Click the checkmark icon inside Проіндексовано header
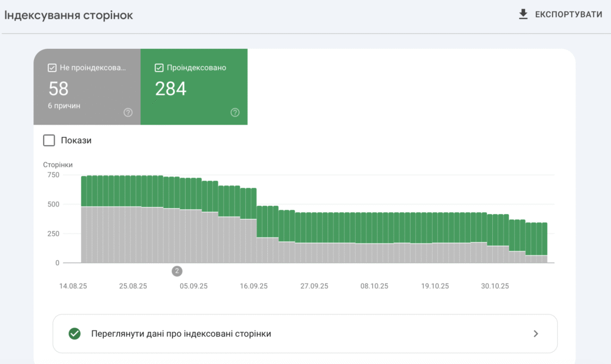 [159, 67]
